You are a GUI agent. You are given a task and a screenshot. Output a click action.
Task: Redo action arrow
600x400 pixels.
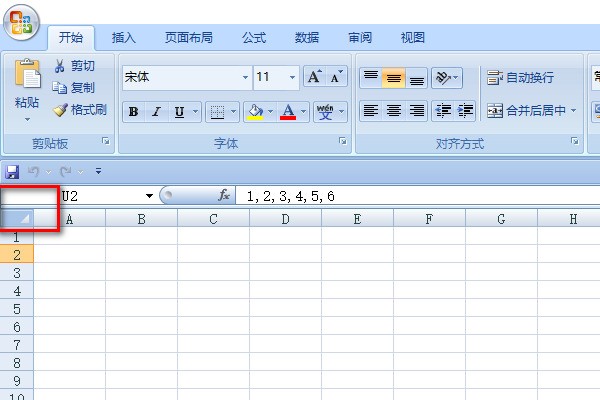[x=66, y=171]
